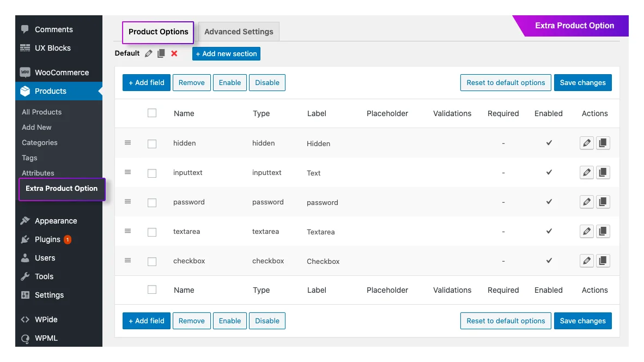
Task: Edit the Default section name
Action: [147, 53]
